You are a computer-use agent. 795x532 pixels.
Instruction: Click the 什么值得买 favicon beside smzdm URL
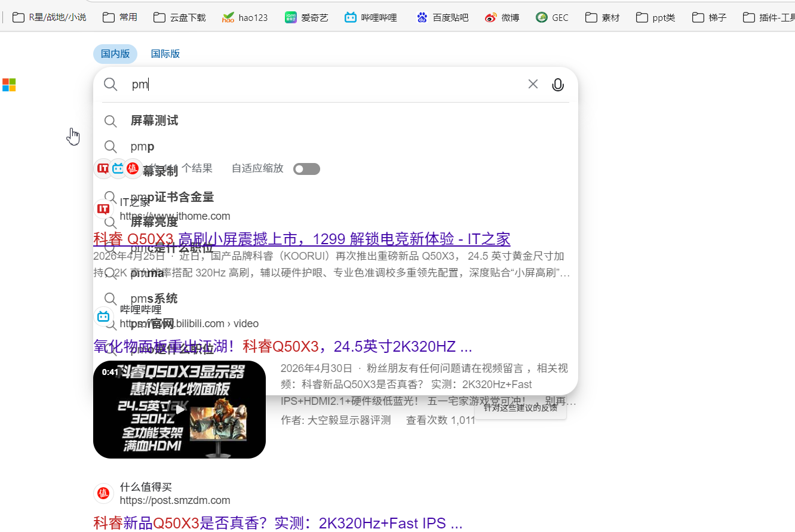103,493
